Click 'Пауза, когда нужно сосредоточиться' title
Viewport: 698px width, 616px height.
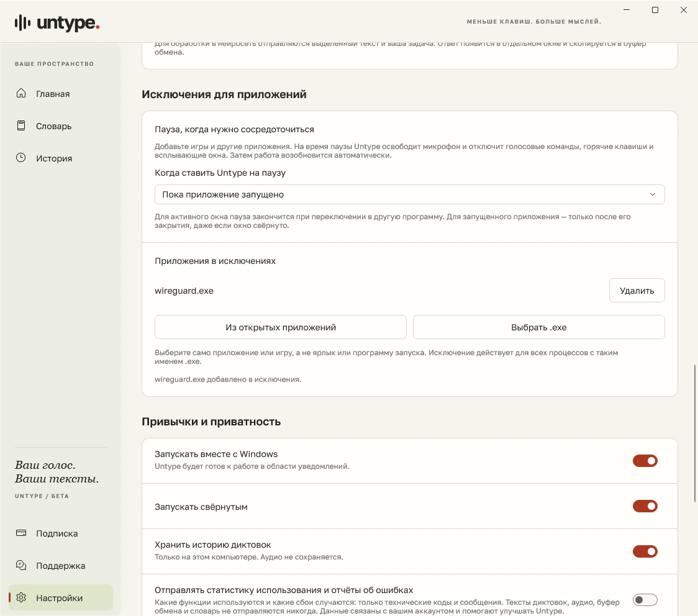[x=234, y=130]
